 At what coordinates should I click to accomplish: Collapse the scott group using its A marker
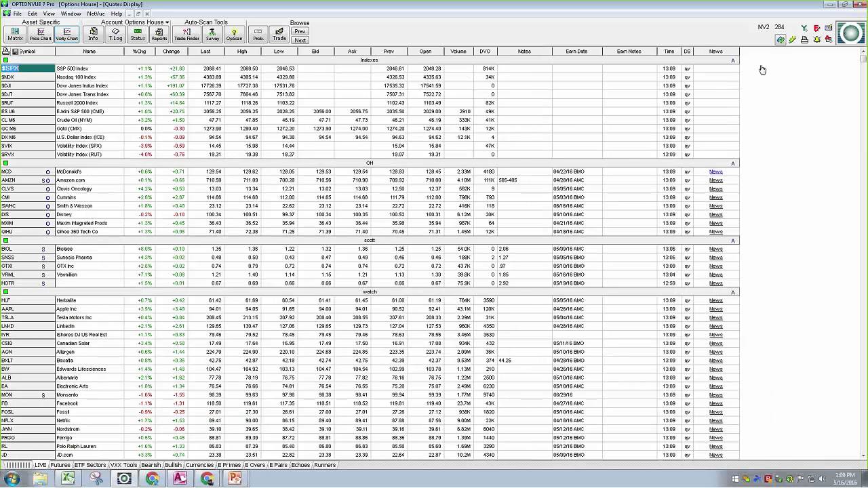732,241
